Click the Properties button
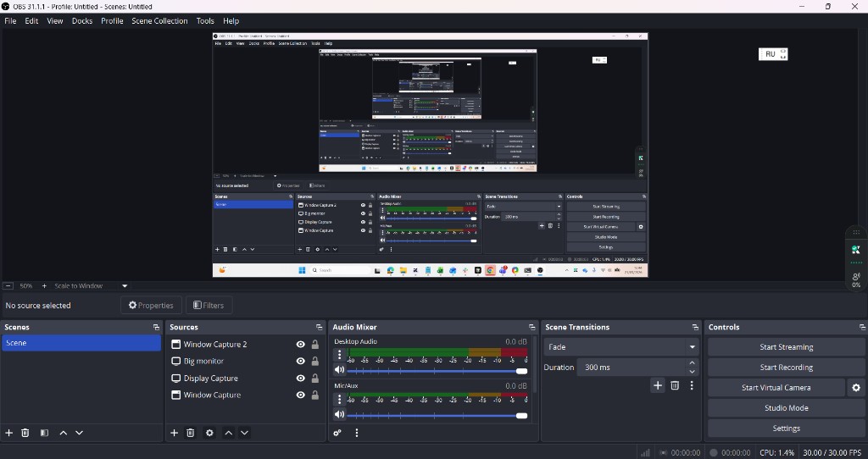Screen dimensions: 868x459 coord(151,305)
